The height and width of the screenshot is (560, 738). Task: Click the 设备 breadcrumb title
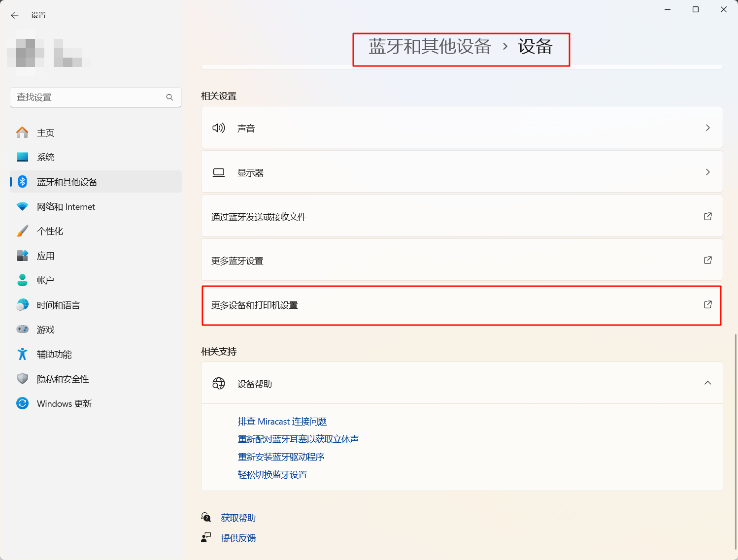536,47
